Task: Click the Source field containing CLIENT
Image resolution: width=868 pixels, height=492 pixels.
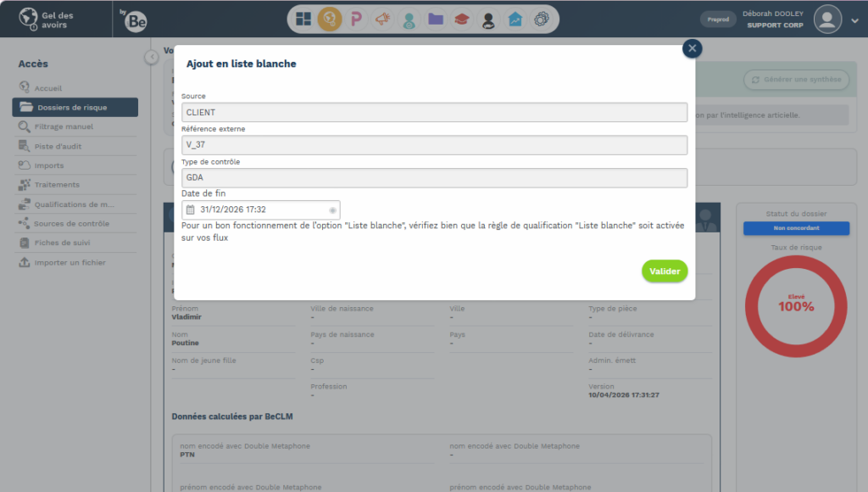Action: click(434, 112)
